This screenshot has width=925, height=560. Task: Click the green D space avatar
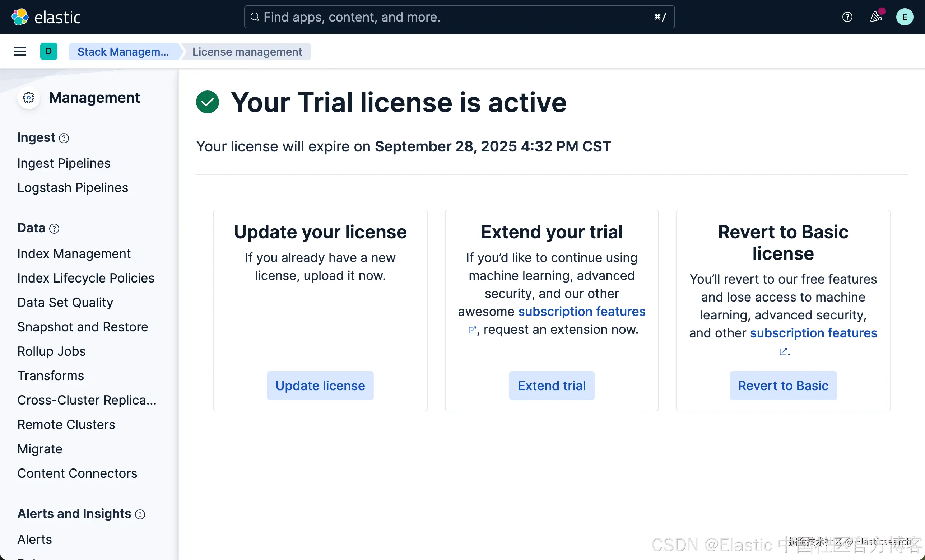tap(48, 51)
